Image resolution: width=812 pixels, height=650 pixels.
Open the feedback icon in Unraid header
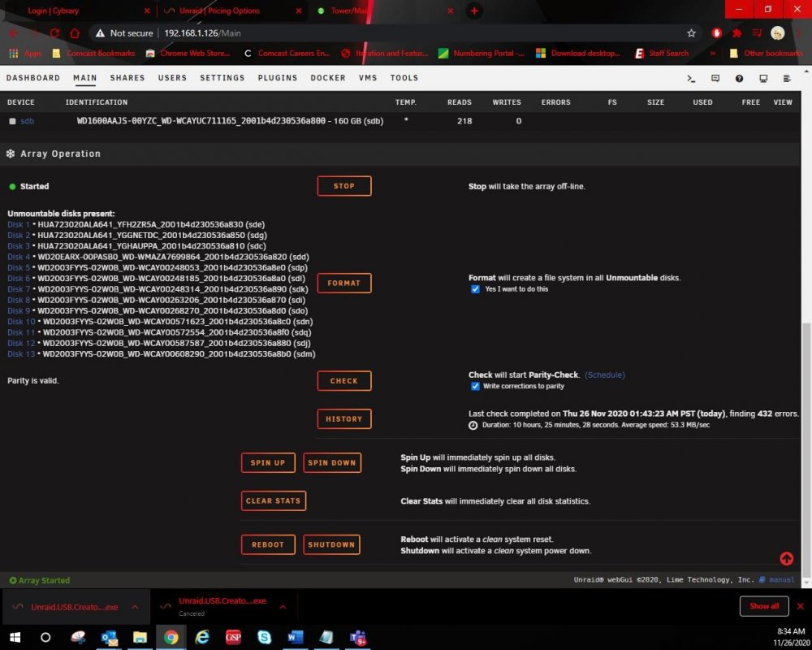[715, 78]
